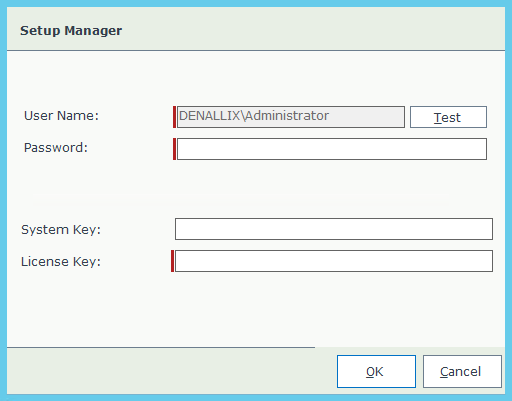The image size is (512, 401).
Task: Click blank body area below License Key
Action: tap(256, 309)
